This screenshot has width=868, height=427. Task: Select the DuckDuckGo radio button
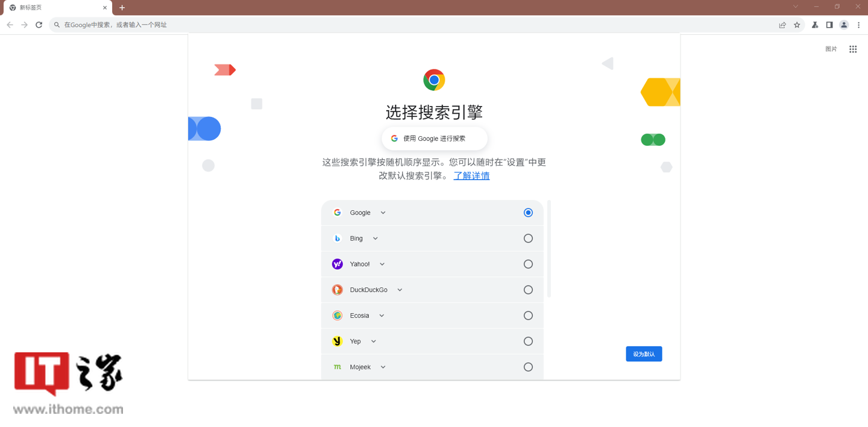point(528,290)
